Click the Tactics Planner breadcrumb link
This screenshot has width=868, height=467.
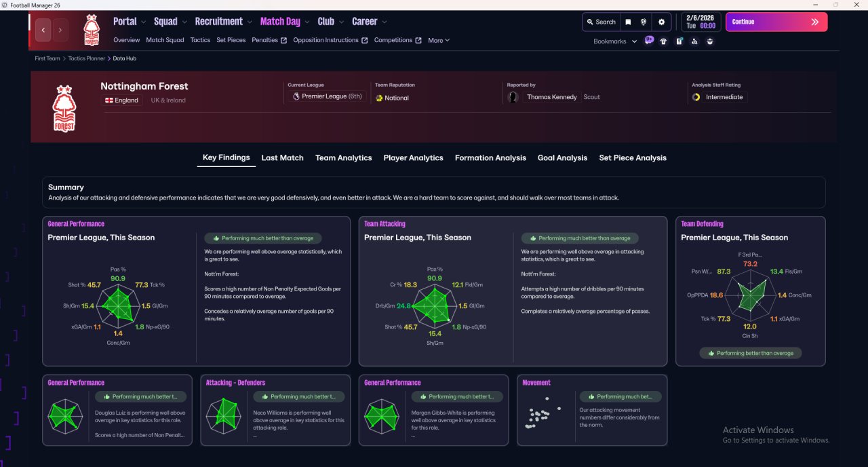87,58
